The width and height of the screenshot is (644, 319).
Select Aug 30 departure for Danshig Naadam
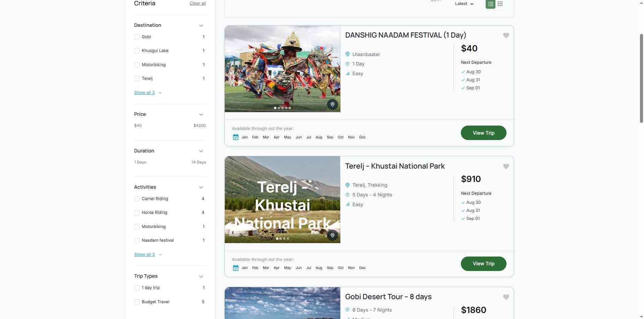pos(473,72)
